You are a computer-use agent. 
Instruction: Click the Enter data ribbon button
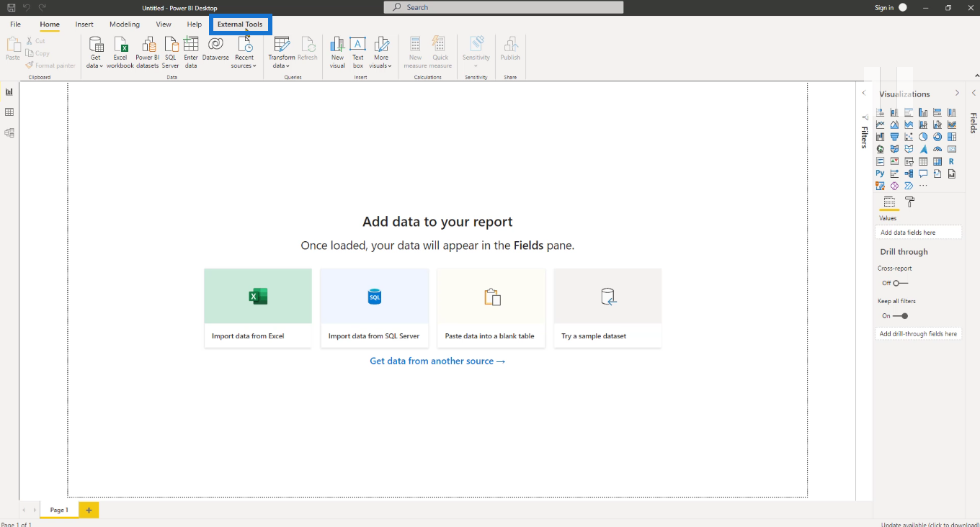191,53
